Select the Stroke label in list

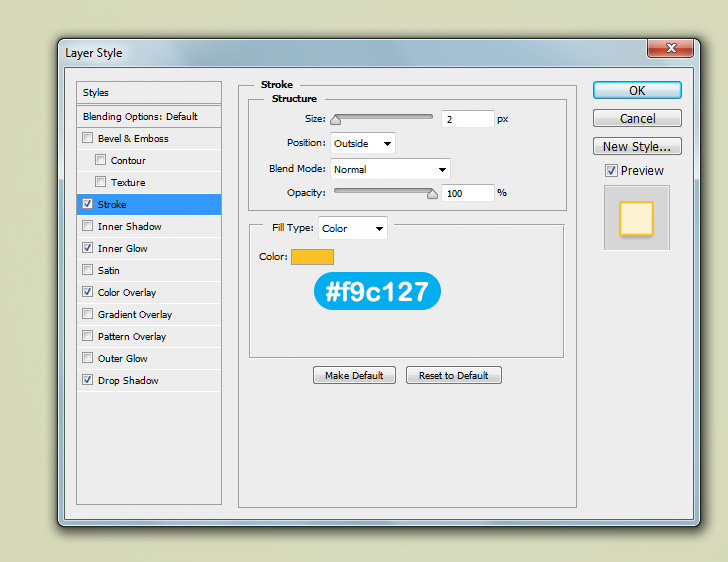click(112, 204)
